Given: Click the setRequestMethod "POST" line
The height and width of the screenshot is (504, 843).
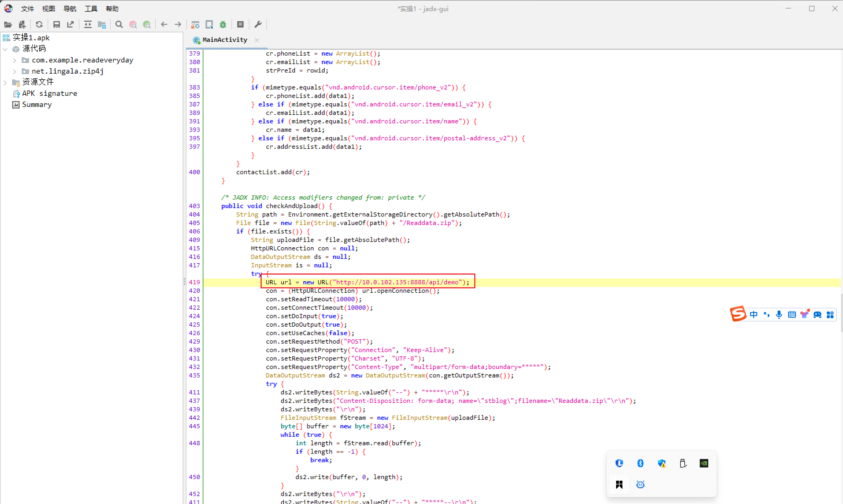Looking at the screenshot, I should (x=319, y=342).
